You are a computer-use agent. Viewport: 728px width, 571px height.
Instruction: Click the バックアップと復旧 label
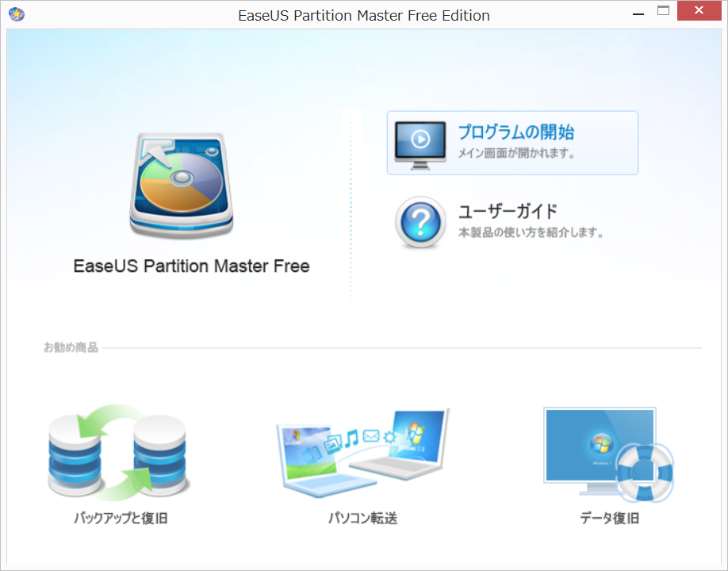[x=121, y=518]
